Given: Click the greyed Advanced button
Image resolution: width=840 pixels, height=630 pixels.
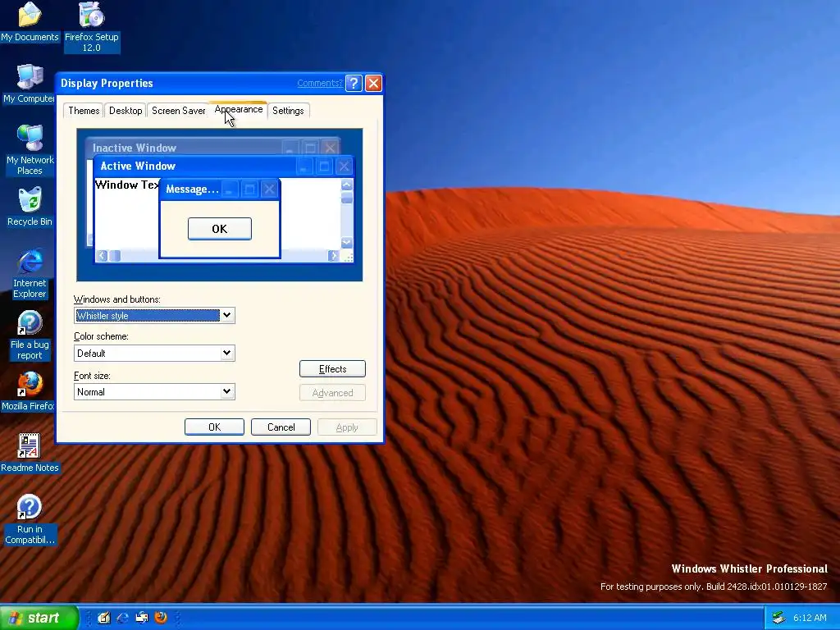Looking at the screenshot, I should [333, 393].
